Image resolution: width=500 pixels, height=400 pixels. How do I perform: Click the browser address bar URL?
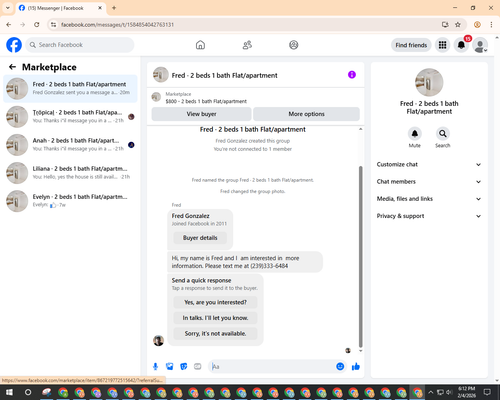[x=117, y=25]
